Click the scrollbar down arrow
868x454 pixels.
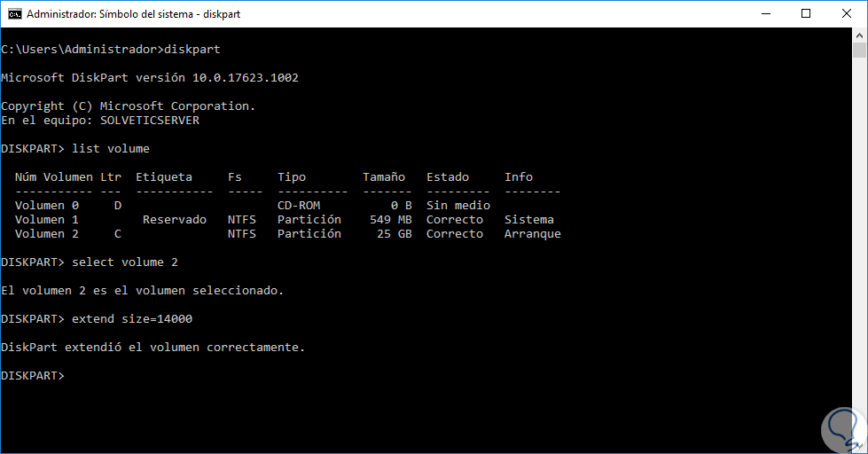(x=859, y=446)
